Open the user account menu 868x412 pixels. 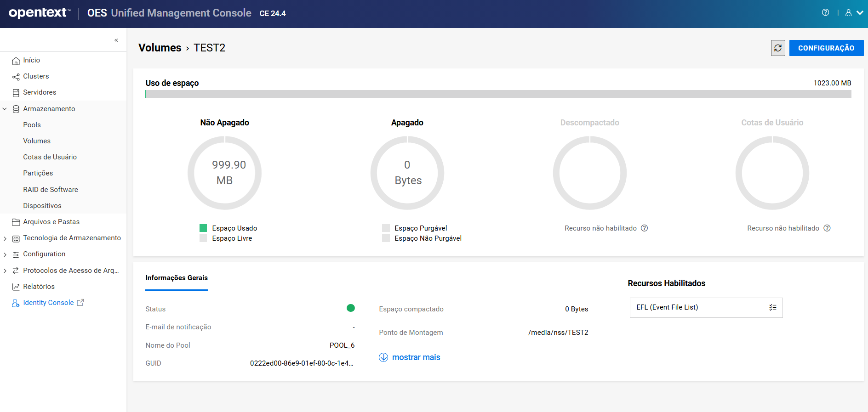(x=853, y=13)
